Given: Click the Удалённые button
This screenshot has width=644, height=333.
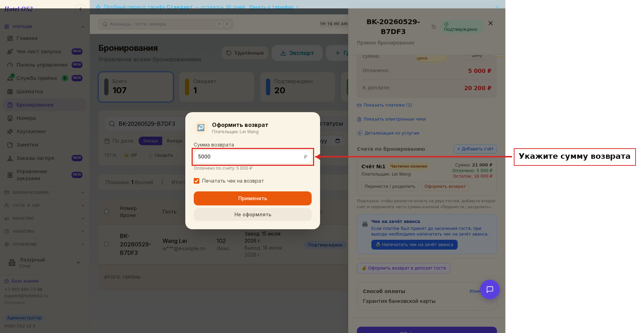Looking at the screenshot, I should coord(245,53).
